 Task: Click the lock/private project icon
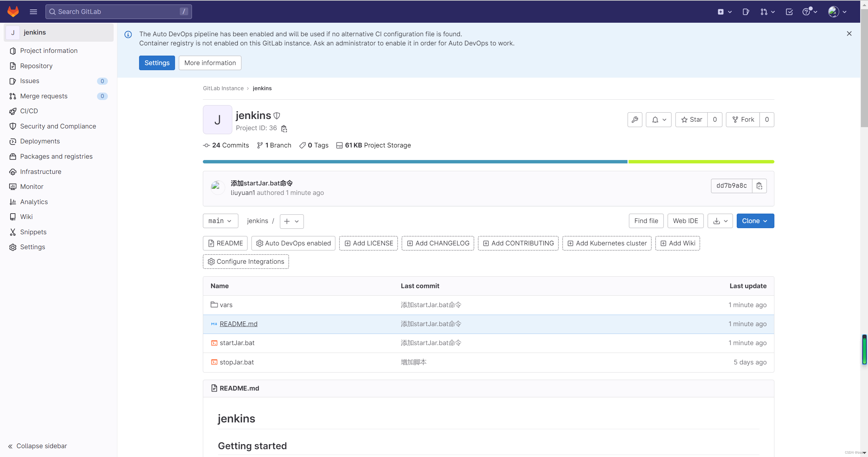pos(277,115)
